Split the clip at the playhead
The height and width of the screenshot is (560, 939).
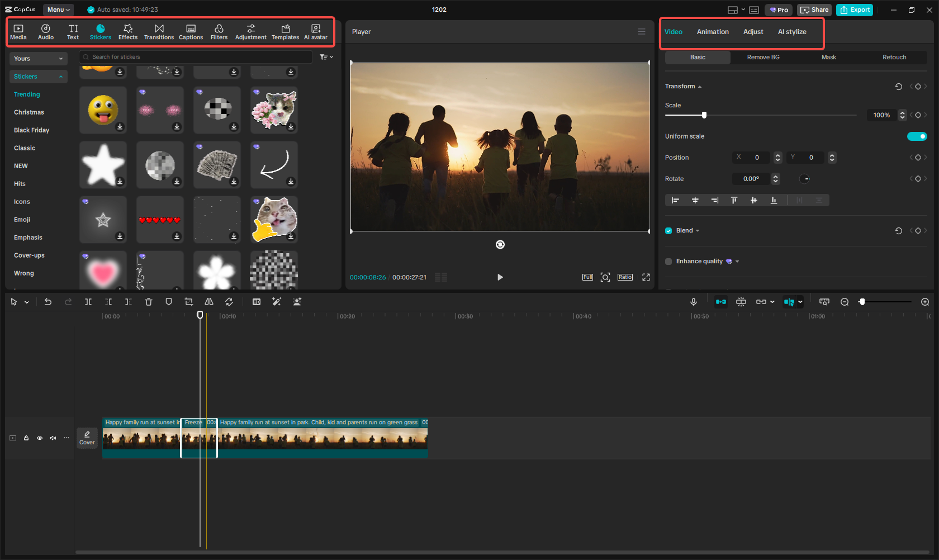pos(88,302)
